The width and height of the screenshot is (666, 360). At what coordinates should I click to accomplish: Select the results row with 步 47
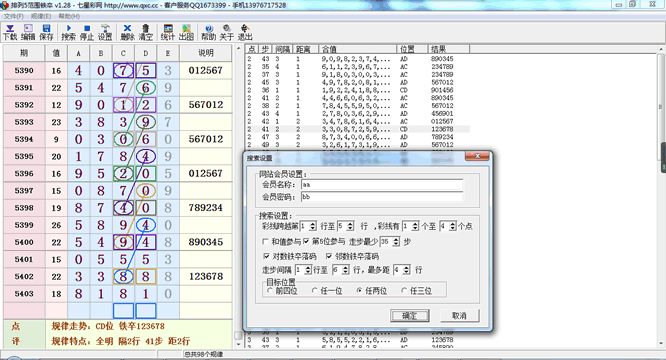(358, 137)
